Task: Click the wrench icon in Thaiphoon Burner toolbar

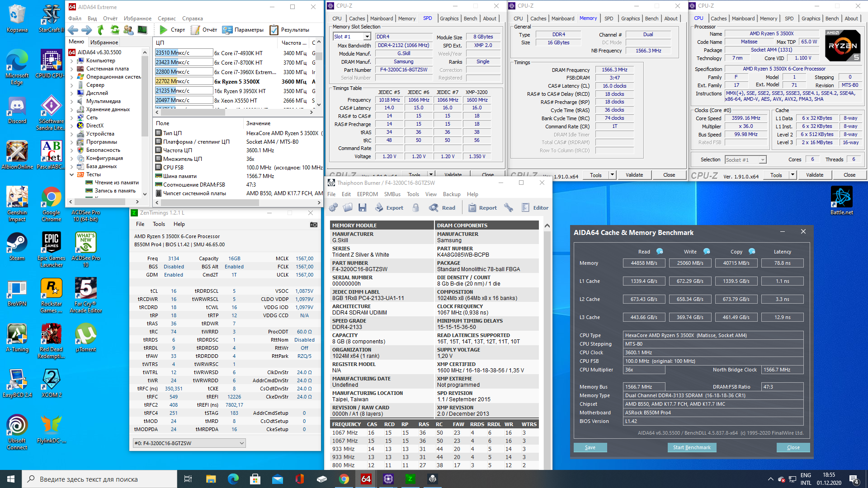Action: coord(509,207)
